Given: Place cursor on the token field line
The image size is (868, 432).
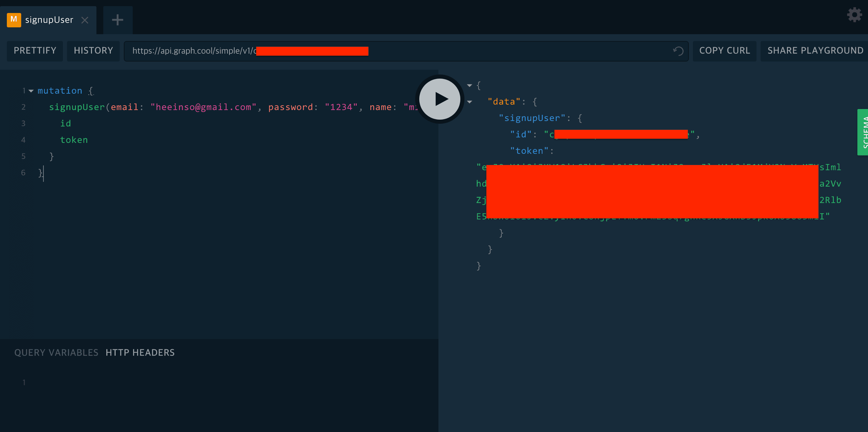Looking at the screenshot, I should (x=74, y=140).
